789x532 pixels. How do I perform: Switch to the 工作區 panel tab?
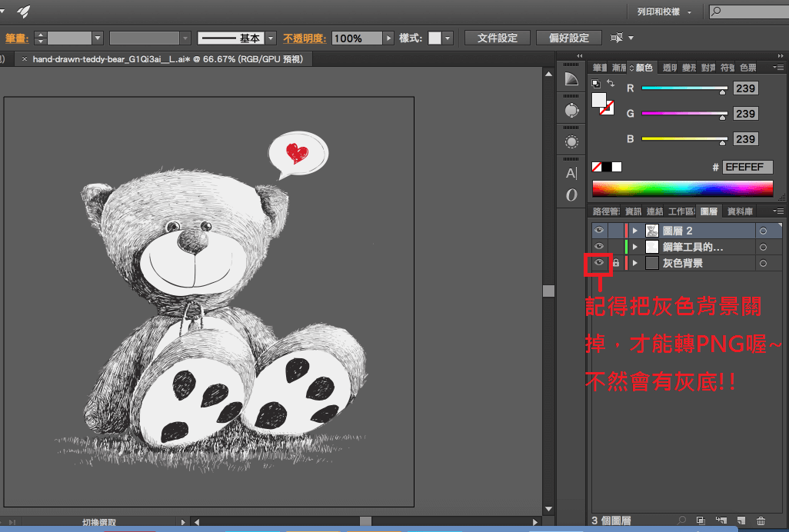tap(681, 211)
